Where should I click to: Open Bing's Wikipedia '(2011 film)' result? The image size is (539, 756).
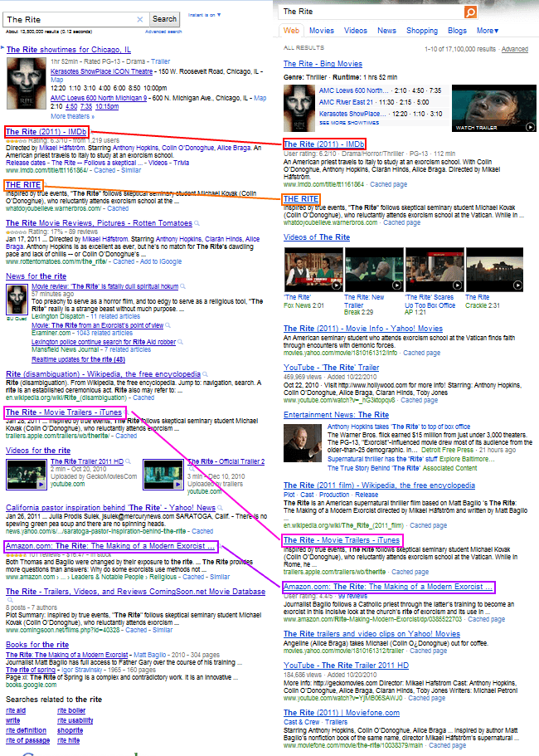(x=379, y=485)
